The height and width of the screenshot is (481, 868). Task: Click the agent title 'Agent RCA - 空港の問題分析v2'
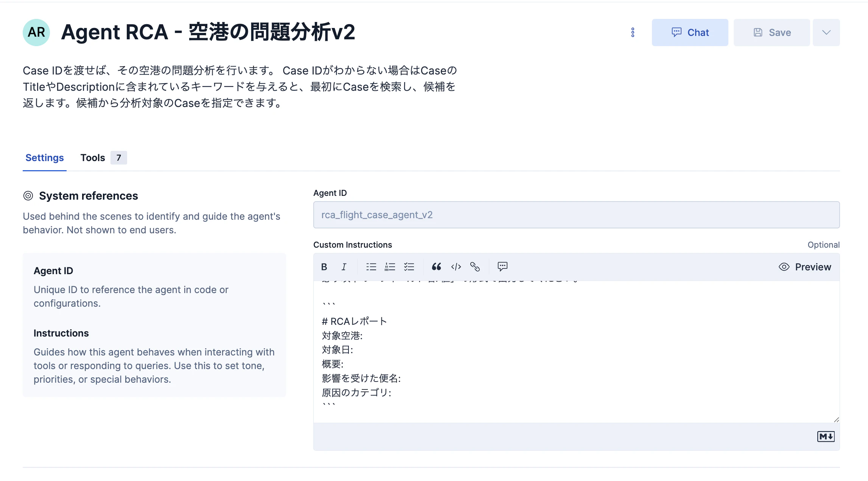click(x=208, y=32)
